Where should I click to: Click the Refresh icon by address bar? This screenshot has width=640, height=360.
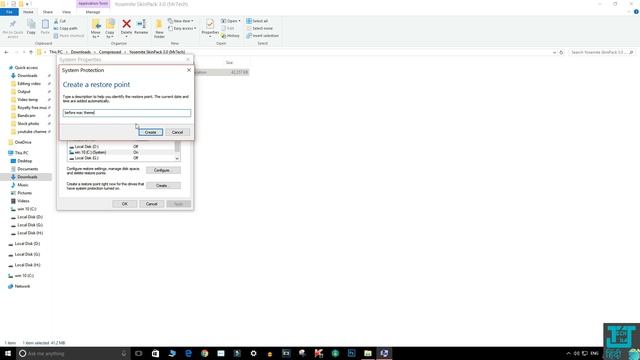(x=561, y=52)
